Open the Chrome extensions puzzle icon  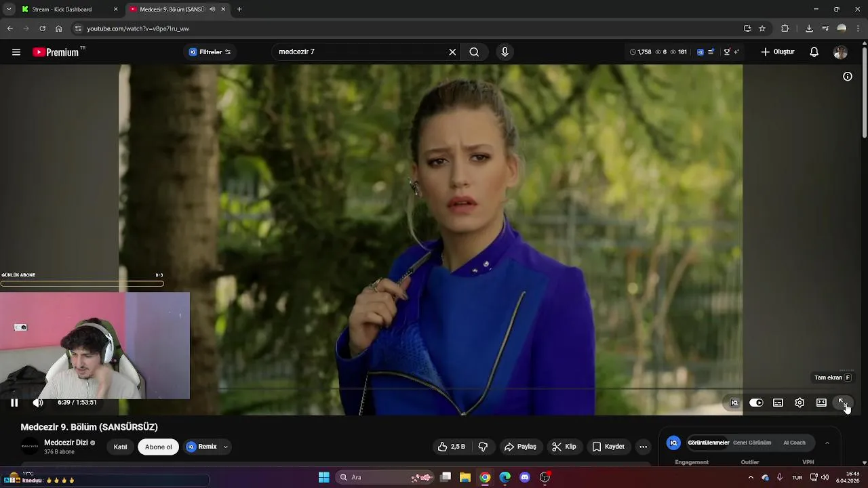(x=785, y=28)
